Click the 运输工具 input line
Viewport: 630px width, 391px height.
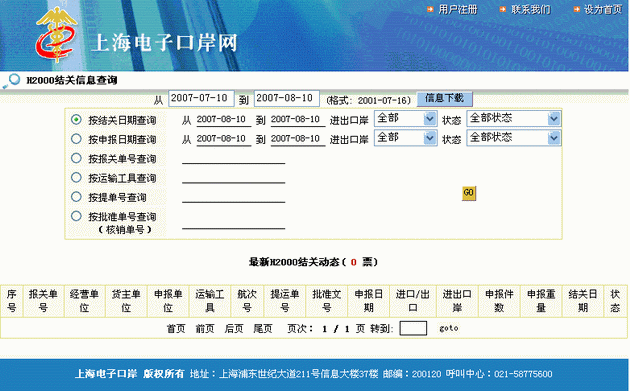(233, 178)
